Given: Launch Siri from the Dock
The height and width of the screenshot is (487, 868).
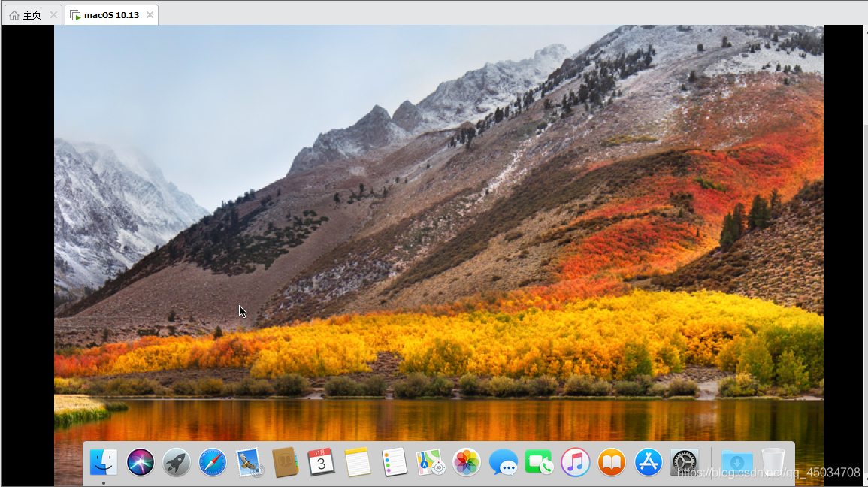Looking at the screenshot, I should tap(140, 462).
